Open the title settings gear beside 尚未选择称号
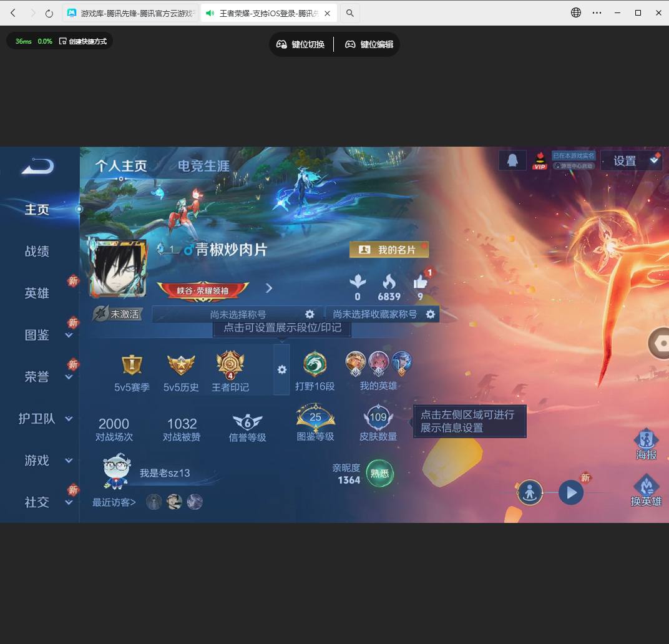 pyautogui.click(x=310, y=314)
